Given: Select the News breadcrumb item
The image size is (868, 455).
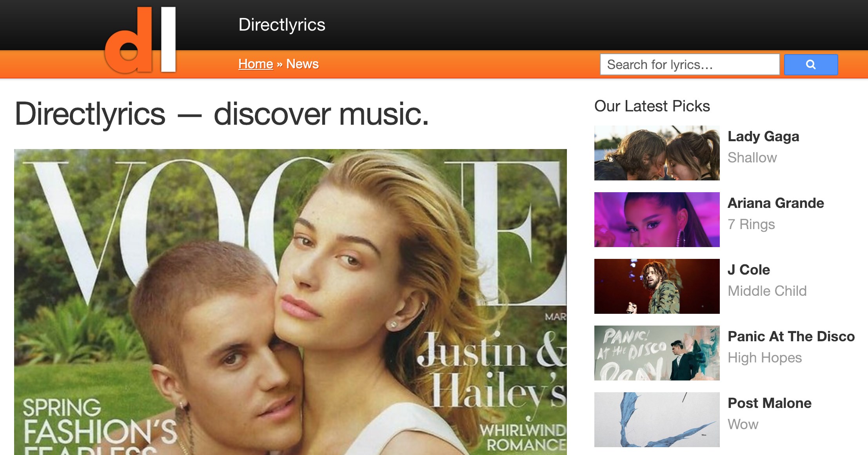Looking at the screenshot, I should (x=302, y=64).
